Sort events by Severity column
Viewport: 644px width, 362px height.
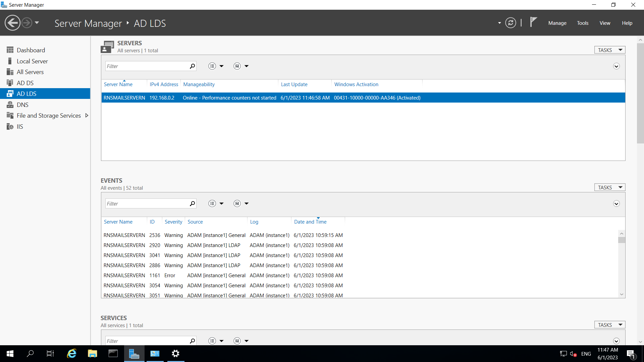[x=173, y=222]
